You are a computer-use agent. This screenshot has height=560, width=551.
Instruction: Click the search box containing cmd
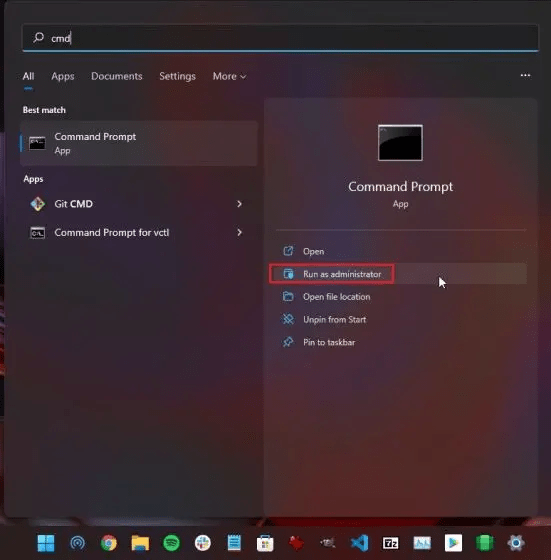tap(280, 38)
